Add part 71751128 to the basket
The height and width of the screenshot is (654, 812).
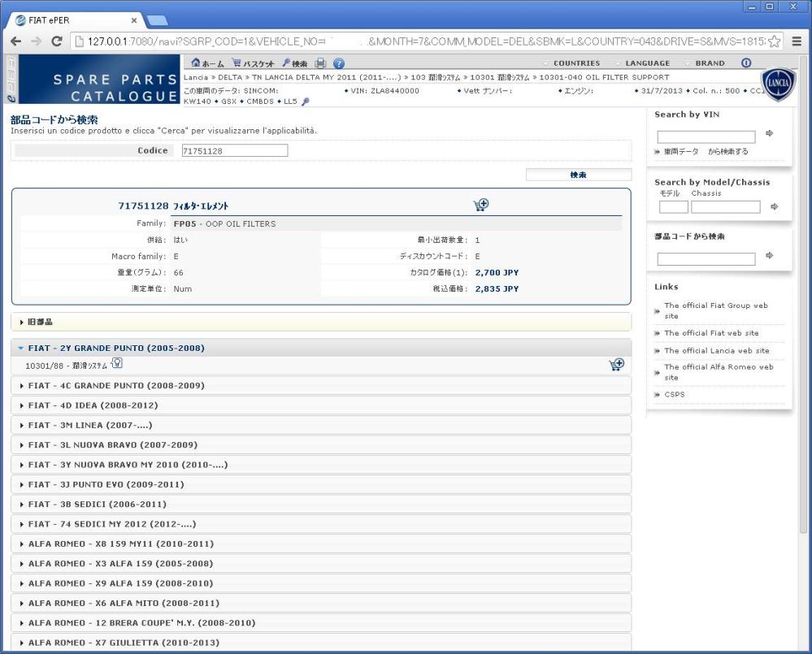pos(481,205)
